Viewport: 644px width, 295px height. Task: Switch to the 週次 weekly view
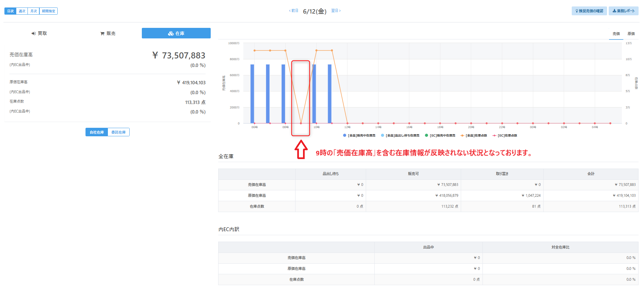point(22,11)
